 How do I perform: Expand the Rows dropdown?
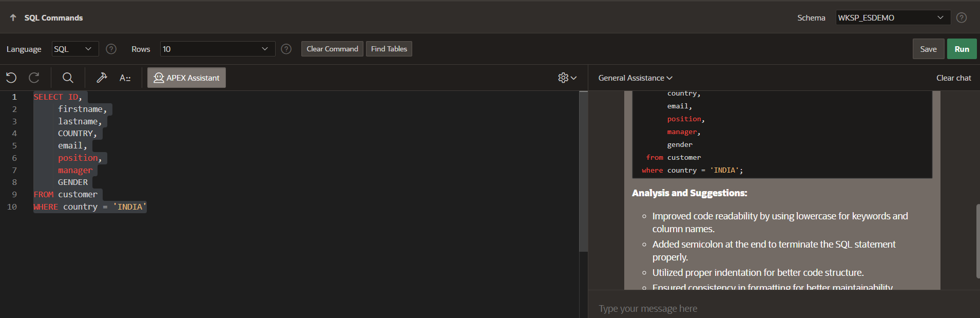[217, 49]
